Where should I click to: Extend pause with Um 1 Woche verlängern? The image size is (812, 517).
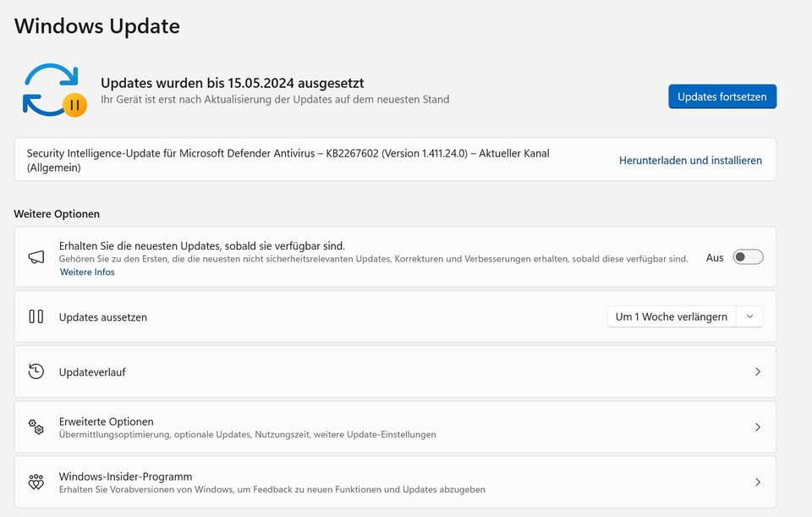(x=671, y=316)
